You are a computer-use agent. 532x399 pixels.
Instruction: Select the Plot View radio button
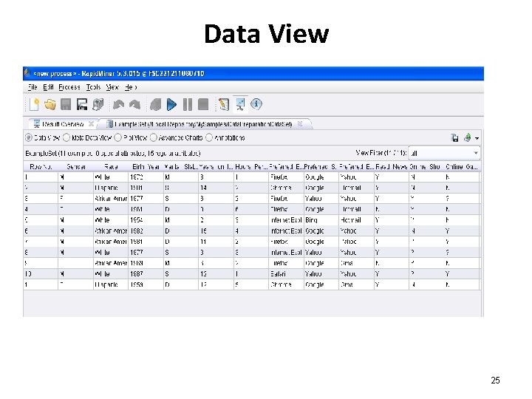(x=117, y=137)
